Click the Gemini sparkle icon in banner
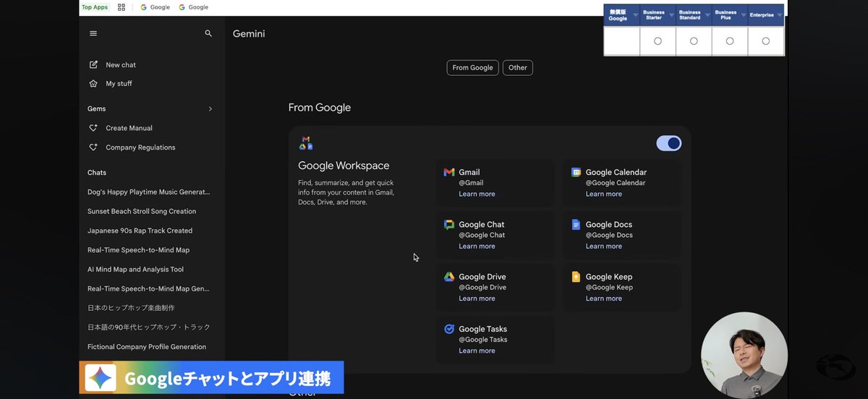Screen dimensions: 868x399 pos(101,378)
